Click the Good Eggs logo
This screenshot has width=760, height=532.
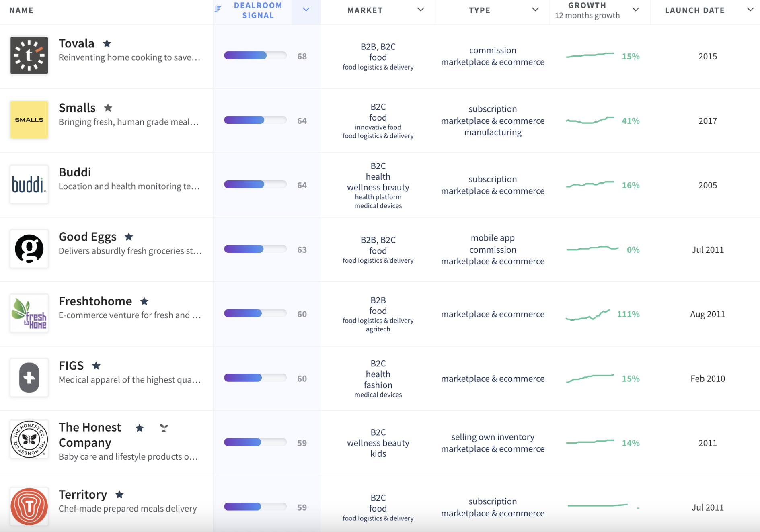(29, 249)
